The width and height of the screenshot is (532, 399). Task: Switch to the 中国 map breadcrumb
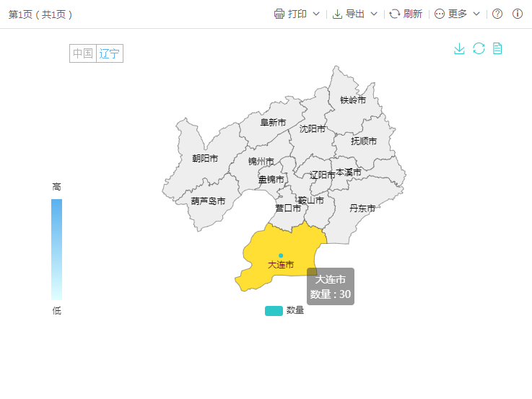pos(83,53)
